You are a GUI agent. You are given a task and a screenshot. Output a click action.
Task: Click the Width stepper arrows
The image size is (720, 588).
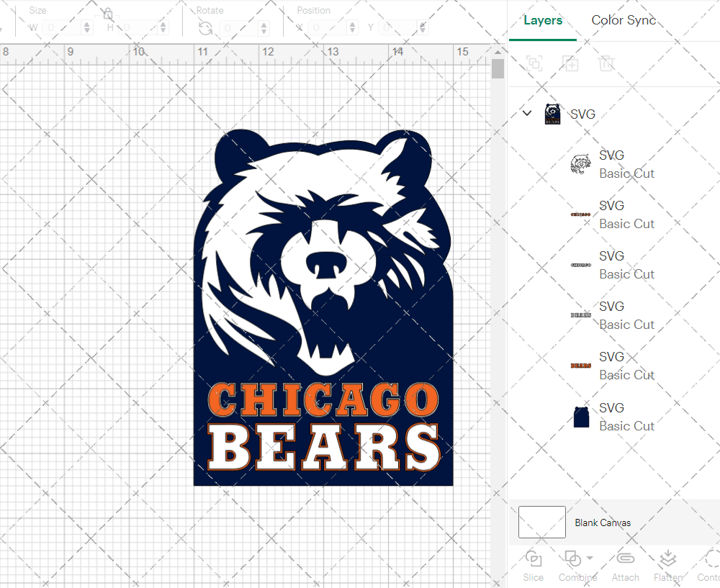coord(87,27)
